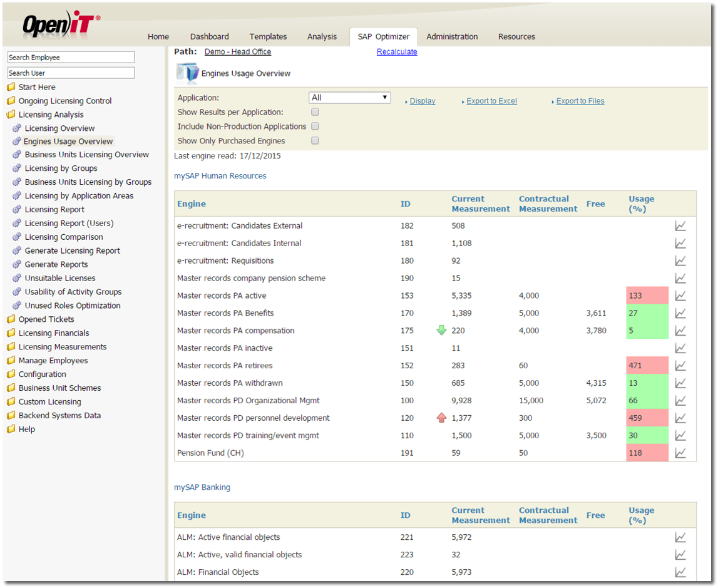
Task: Open trend chart for ALM: Financial Objects row
Action: (680, 572)
